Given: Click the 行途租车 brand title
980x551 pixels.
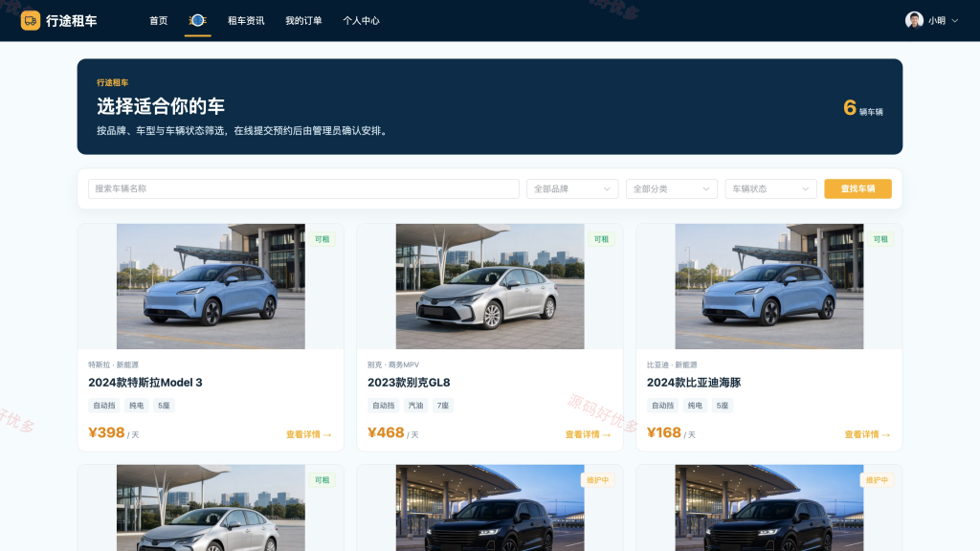Looking at the screenshot, I should click(x=71, y=21).
